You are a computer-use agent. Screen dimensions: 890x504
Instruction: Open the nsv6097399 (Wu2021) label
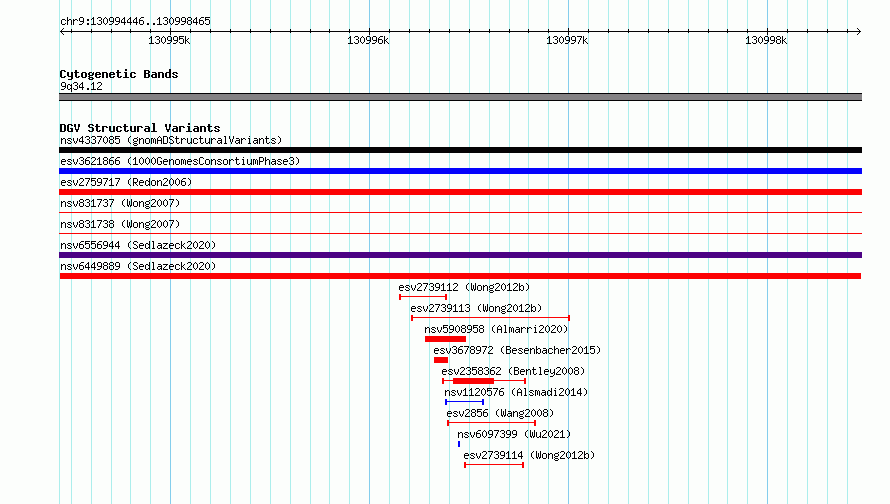tap(514, 434)
